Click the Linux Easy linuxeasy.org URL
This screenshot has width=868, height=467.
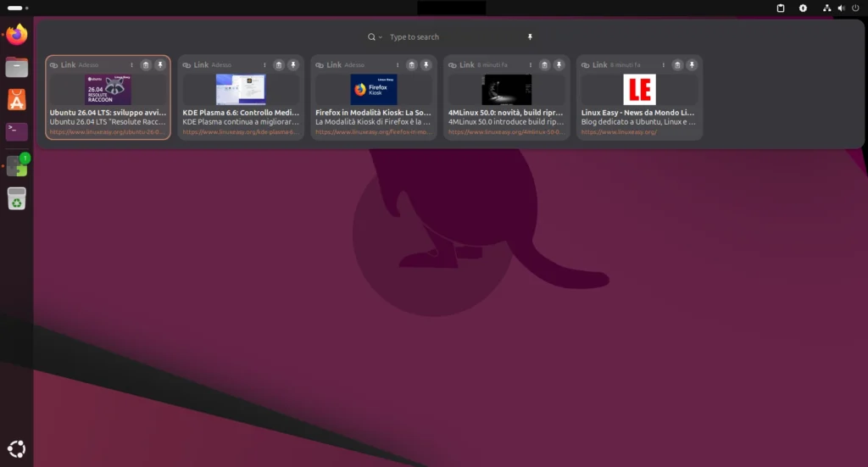click(617, 132)
